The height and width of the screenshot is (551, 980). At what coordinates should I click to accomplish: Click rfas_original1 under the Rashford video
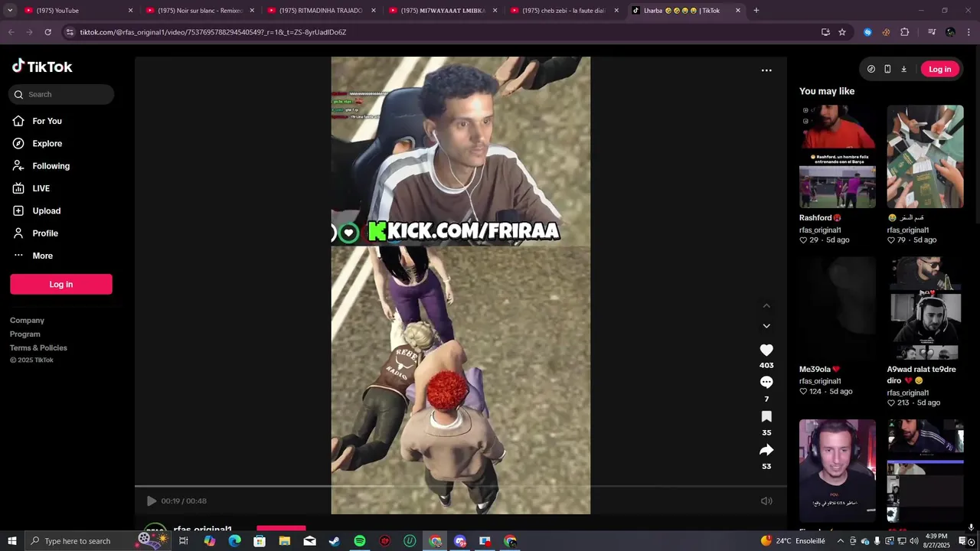(x=820, y=230)
